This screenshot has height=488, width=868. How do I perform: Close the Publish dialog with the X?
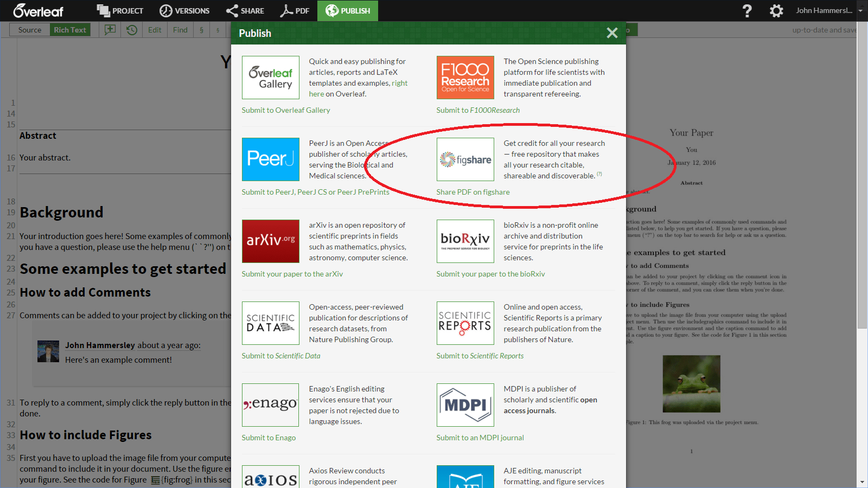(x=612, y=33)
